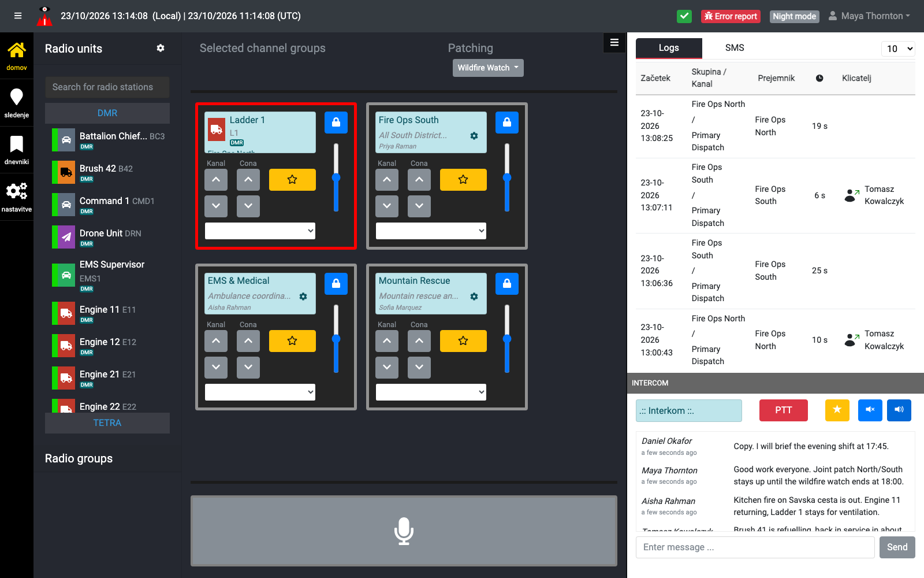
Task: Adjust Ladder 1 volume slider
Action: 336,178
